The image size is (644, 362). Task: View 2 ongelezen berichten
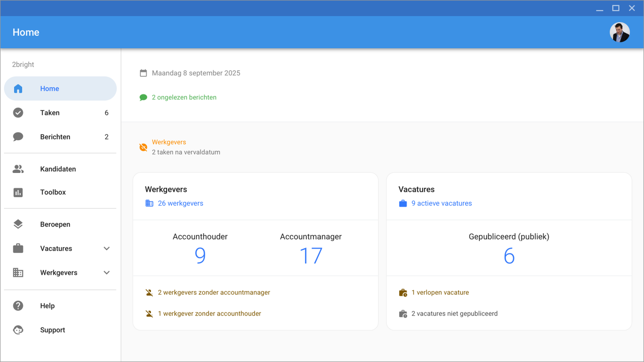pyautogui.click(x=184, y=98)
